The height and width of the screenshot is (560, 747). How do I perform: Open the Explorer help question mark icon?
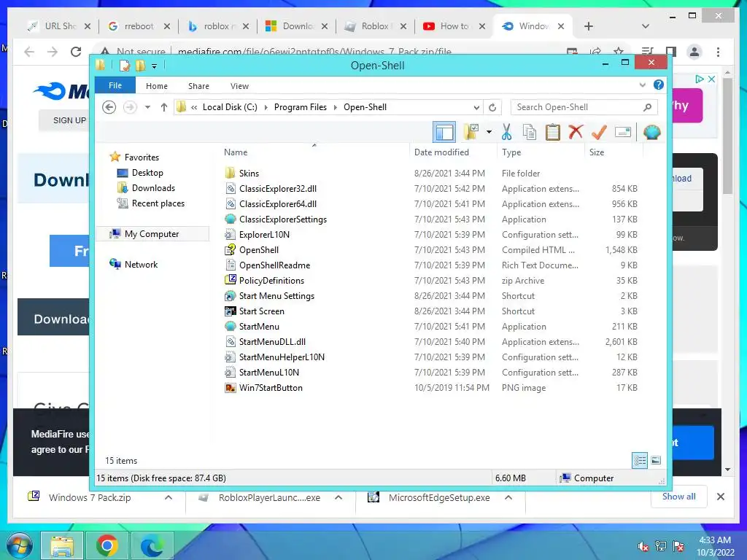pos(659,85)
